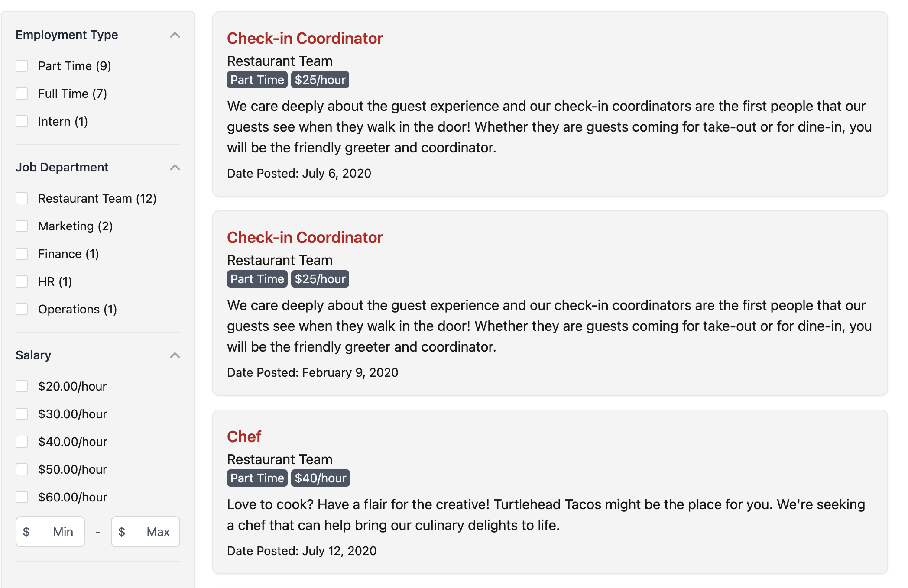
Task: Collapse the Job Department filter section
Action: (x=175, y=168)
